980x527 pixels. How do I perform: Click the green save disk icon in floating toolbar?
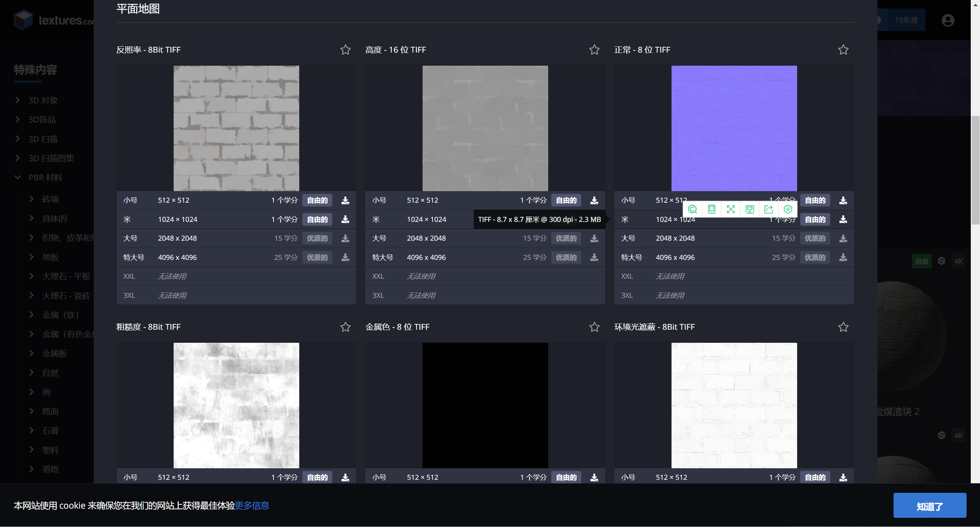pyautogui.click(x=750, y=209)
